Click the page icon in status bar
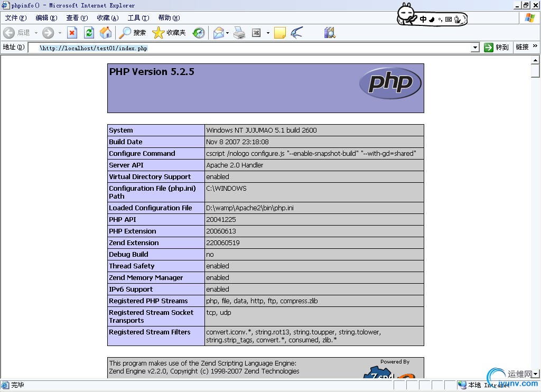The image size is (541, 392). click(5, 385)
